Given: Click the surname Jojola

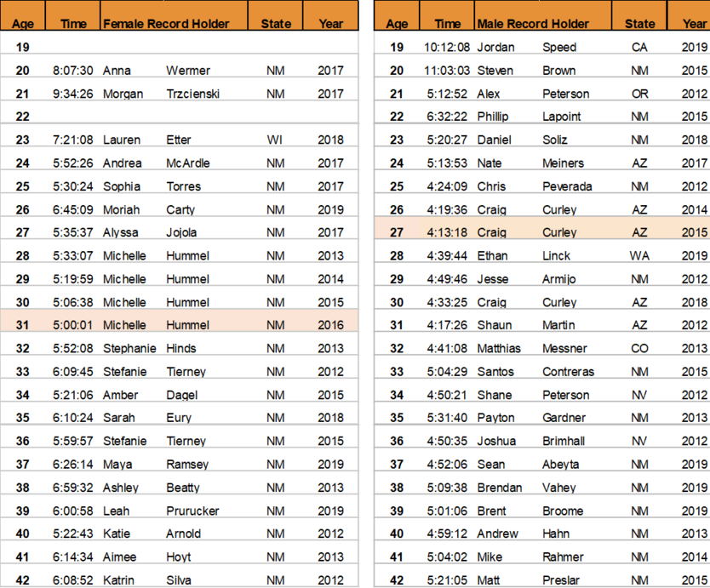Looking at the screenshot, I should pyautogui.click(x=181, y=232).
